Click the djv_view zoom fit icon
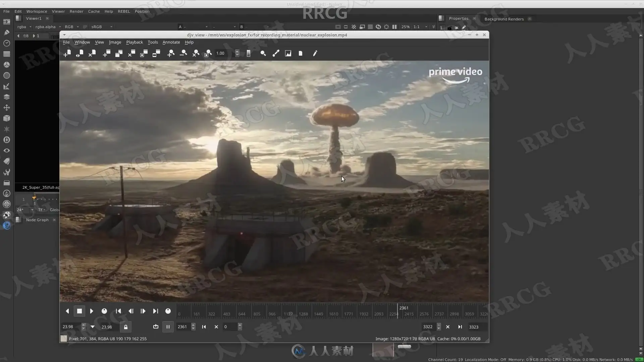Image resolution: width=644 pixels, height=362 pixels. tap(208, 53)
